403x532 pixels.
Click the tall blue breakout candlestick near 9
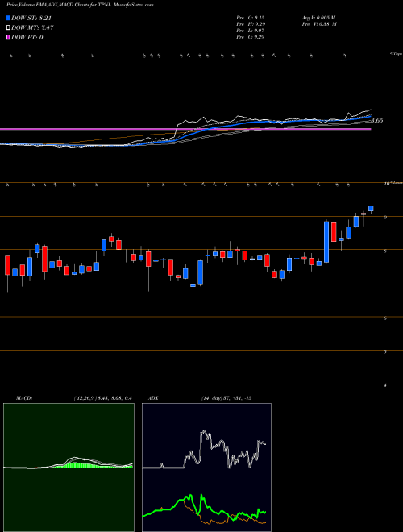326,242
